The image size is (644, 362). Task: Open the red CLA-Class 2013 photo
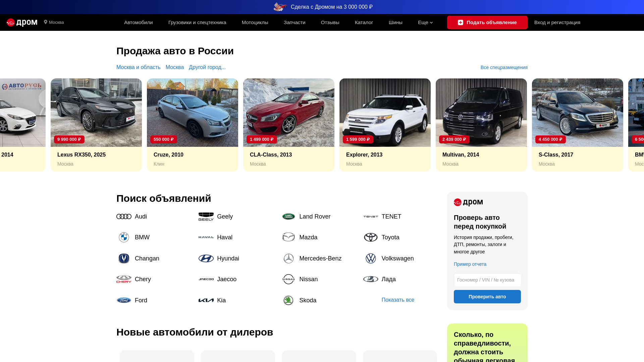[289, 113]
